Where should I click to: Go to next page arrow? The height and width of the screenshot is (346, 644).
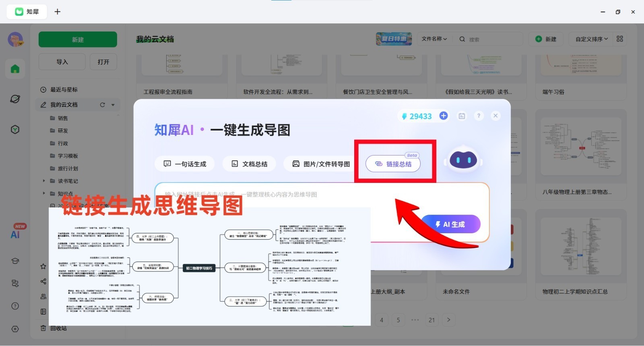(x=448, y=320)
